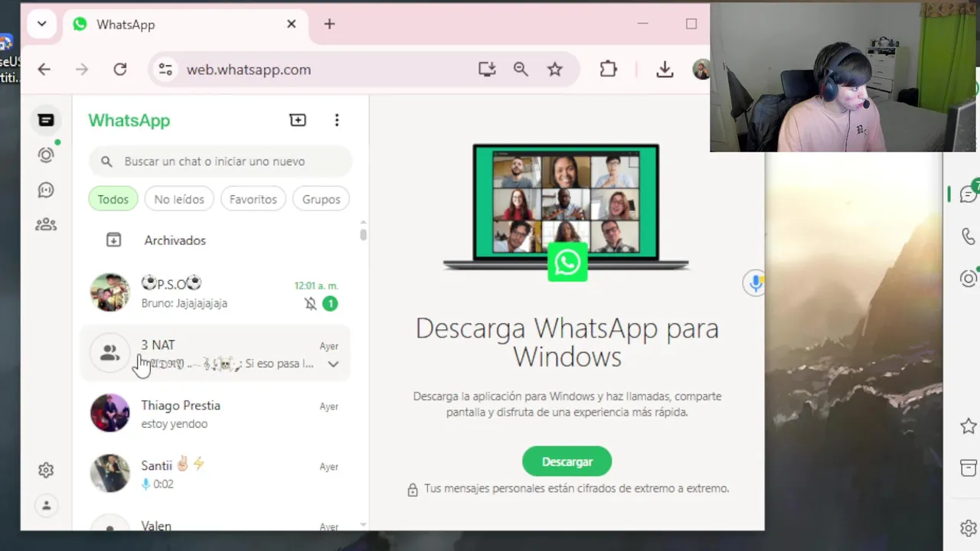
Task: Click Thiago Prestia's profile picture
Action: pyautogui.click(x=110, y=413)
